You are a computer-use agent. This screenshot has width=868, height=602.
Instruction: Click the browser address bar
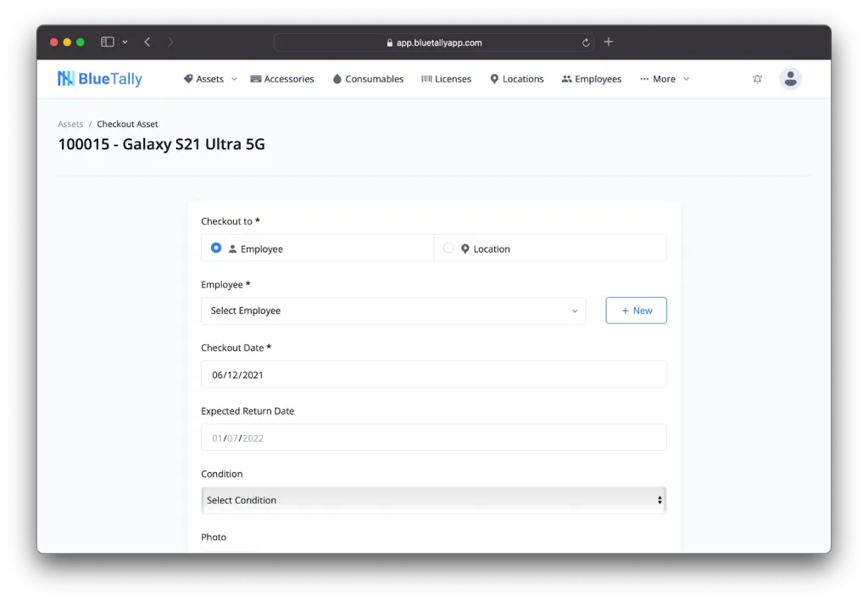click(434, 42)
